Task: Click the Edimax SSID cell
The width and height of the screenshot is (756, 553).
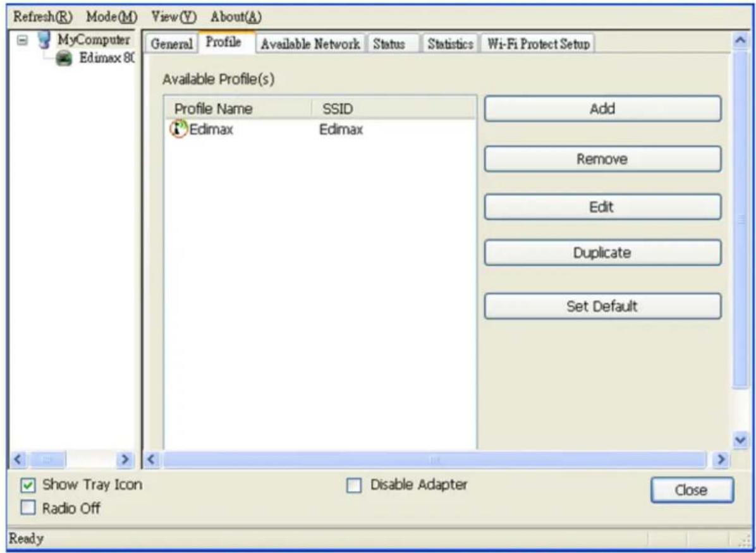Action: pos(341,129)
